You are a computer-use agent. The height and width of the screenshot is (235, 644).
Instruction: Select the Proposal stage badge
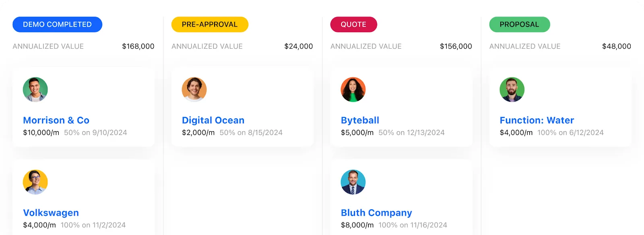click(x=519, y=25)
